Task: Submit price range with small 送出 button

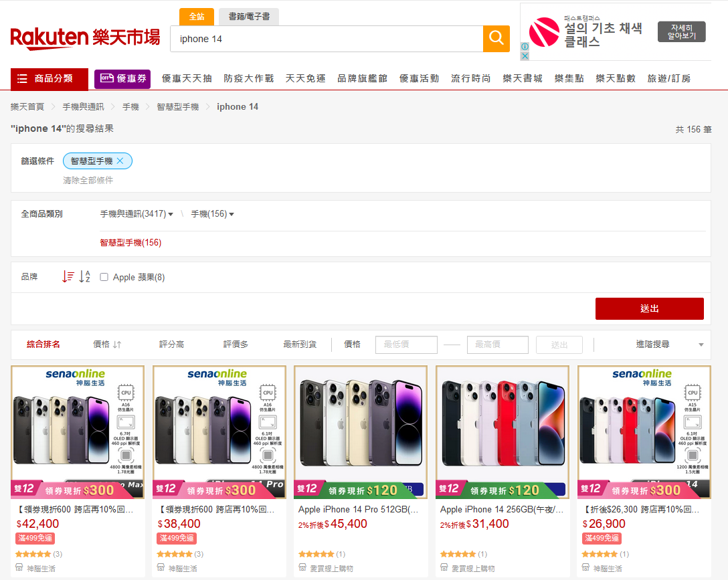Action: tap(559, 345)
